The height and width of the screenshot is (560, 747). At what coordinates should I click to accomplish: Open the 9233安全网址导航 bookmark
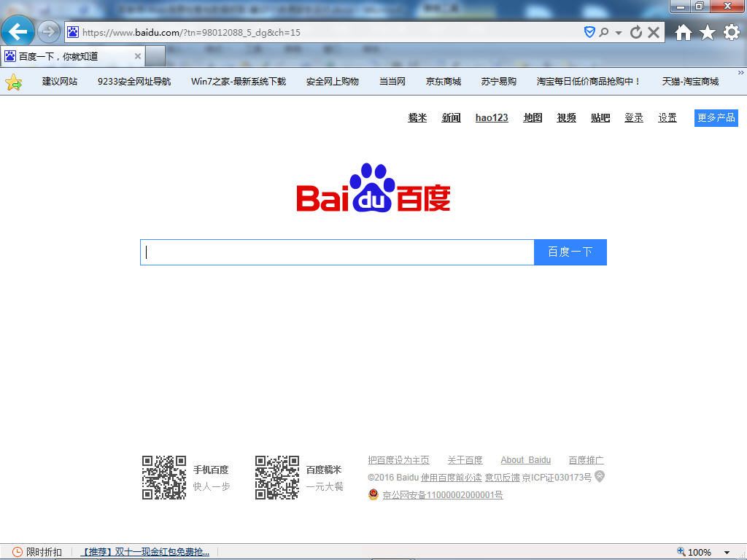pyautogui.click(x=134, y=82)
